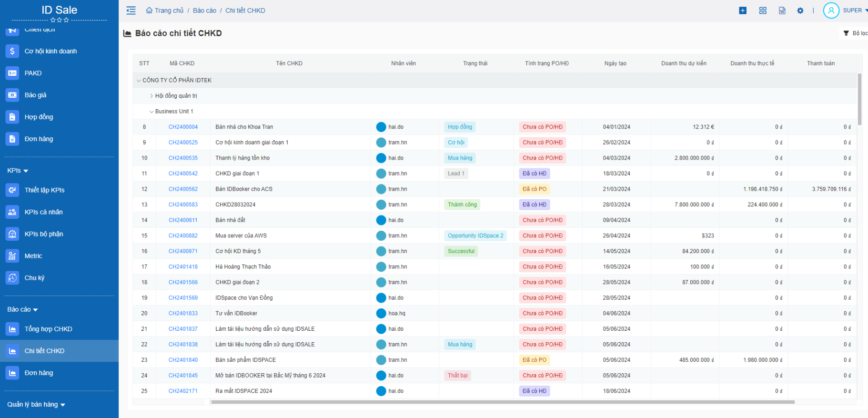This screenshot has width=868, height=418.
Task: Click the Đơn hàng report icon under Báo cáo
Action: click(12, 373)
